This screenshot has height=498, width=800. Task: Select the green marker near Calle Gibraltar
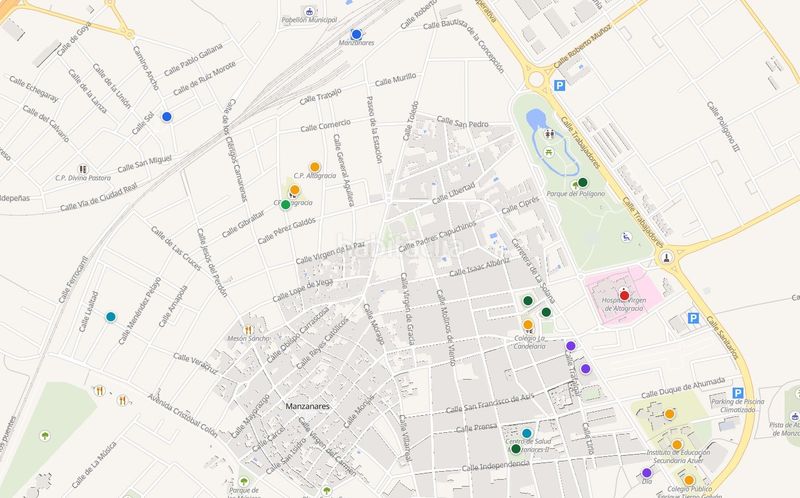pos(286,205)
